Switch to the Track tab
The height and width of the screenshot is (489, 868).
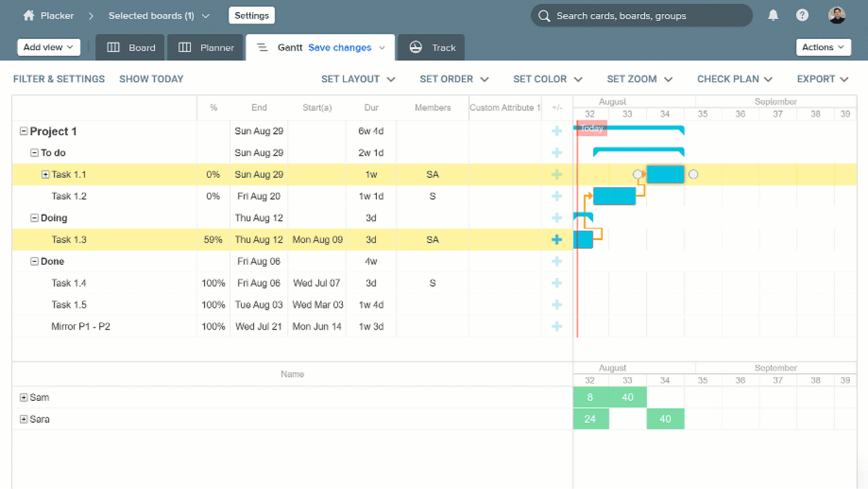[432, 48]
